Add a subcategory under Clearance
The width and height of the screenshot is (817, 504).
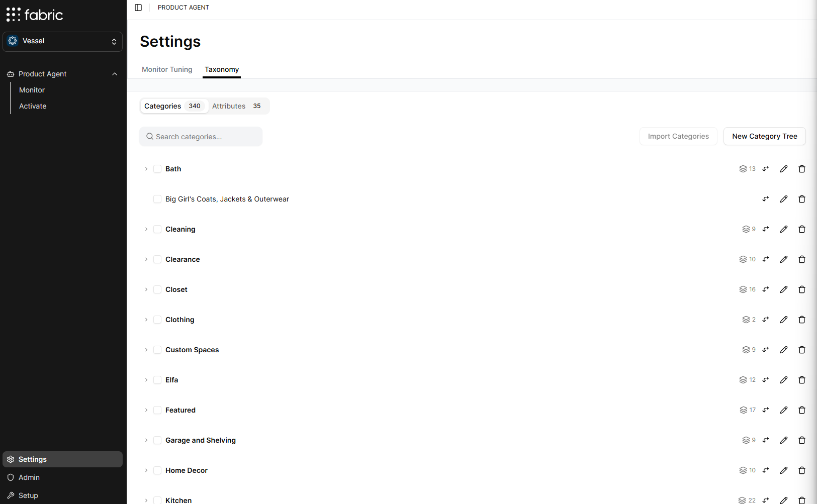coord(766,259)
